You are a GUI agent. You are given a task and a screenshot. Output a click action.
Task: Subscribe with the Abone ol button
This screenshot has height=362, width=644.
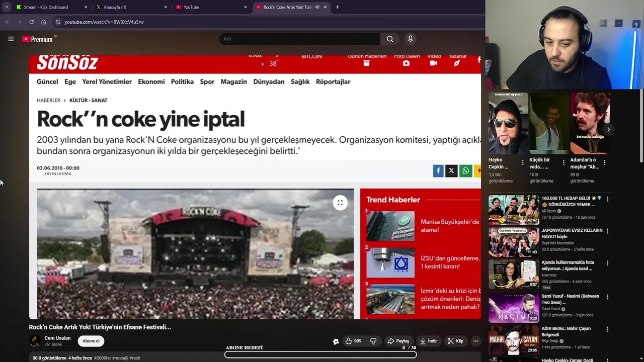click(91, 341)
